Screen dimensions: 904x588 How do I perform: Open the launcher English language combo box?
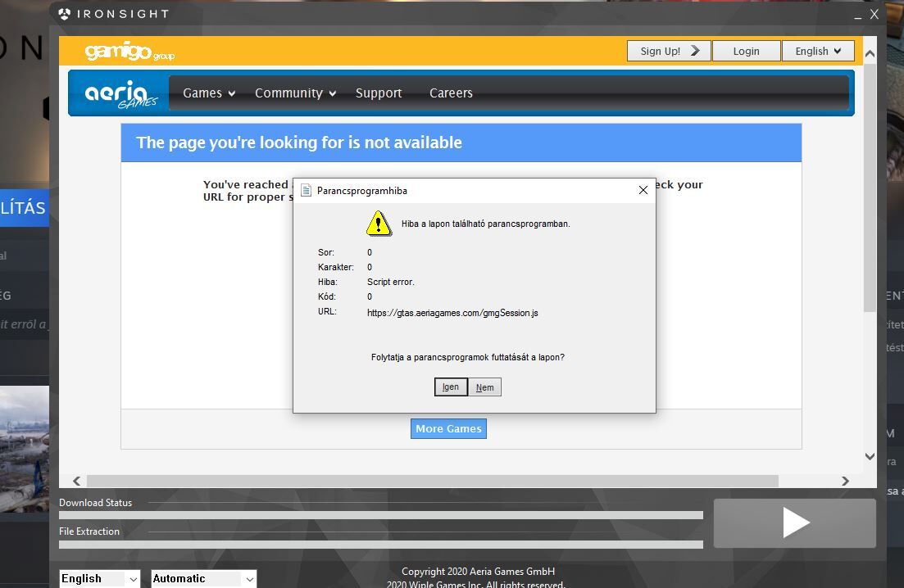(100, 579)
